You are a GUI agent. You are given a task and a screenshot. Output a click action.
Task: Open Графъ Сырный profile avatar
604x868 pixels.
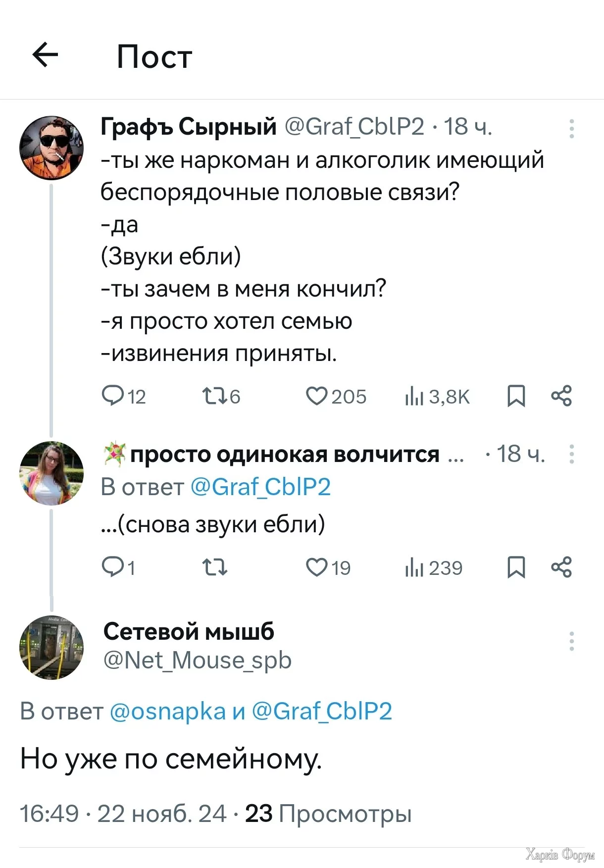(51, 148)
